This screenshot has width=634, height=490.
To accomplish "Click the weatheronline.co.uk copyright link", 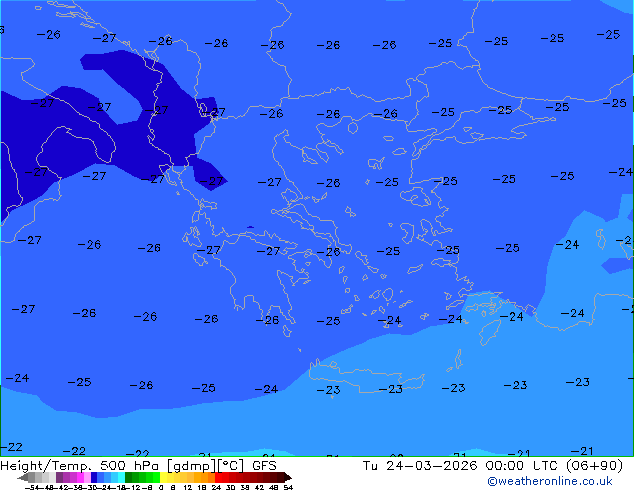I will 549,481.
